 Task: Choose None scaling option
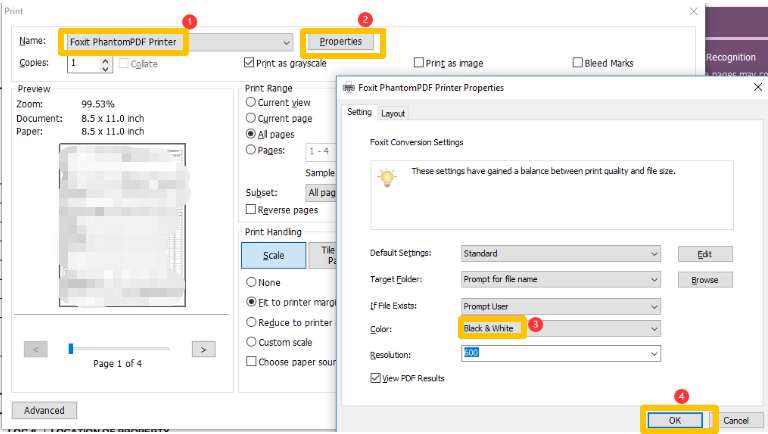251,282
